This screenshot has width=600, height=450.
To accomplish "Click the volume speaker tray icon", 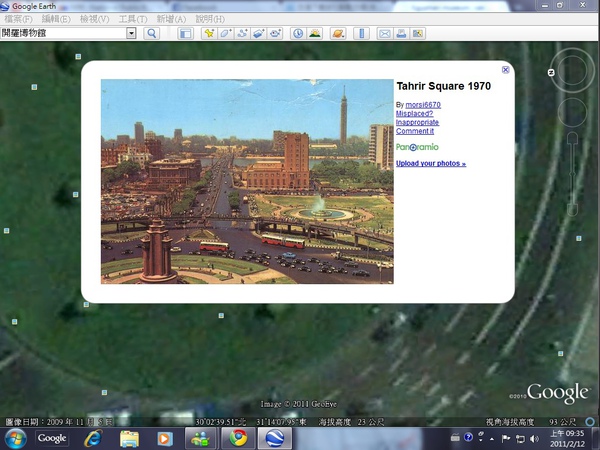I will [x=535, y=439].
